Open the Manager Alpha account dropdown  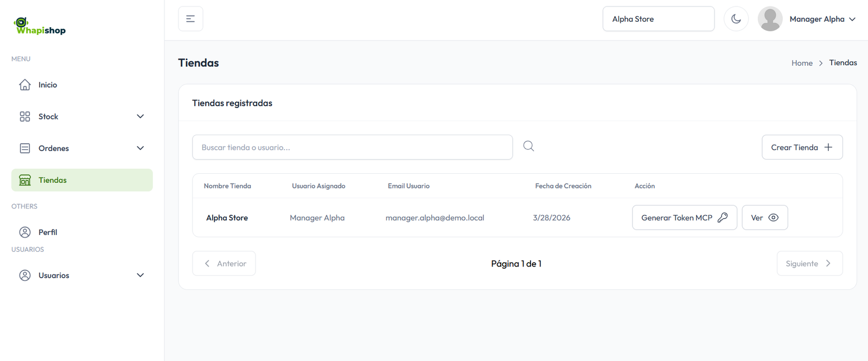[x=822, y=19]
